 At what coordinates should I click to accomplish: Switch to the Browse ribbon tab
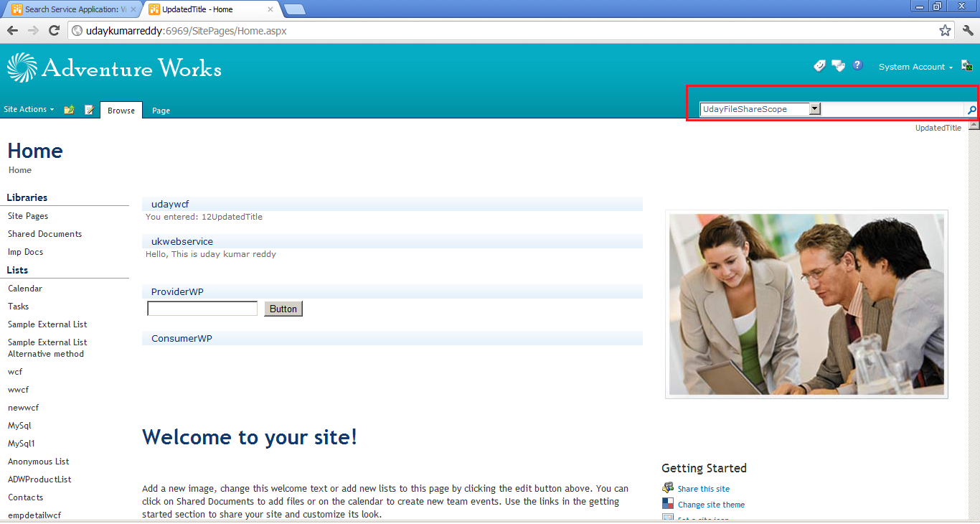click(x=121, y=111)
